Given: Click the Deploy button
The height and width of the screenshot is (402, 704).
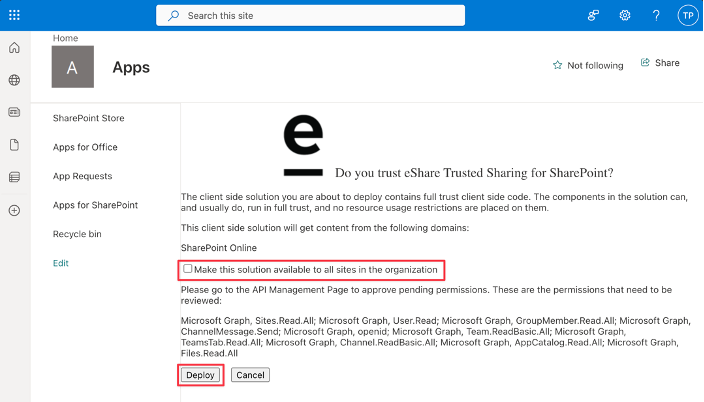Looking at the screenshot, I should click(200, 375).
